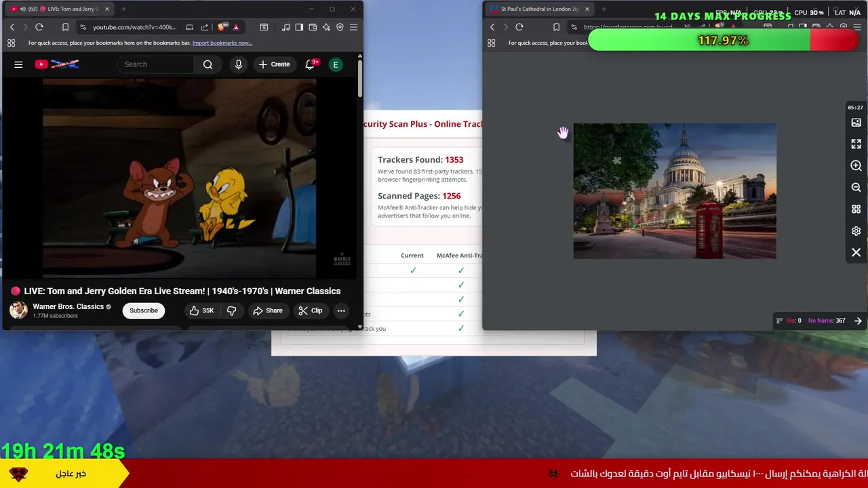This screenshot has height=488, width=868.
Task: Click the YouTube page vertical scrollbar
Action: tap(360, 79)
